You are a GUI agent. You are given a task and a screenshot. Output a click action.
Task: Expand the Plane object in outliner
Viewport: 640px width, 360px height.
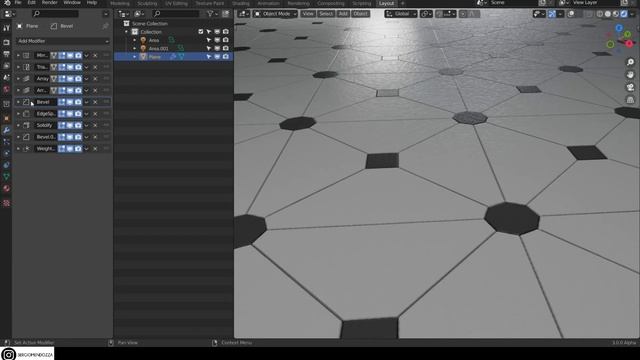(x=135, y=57)
